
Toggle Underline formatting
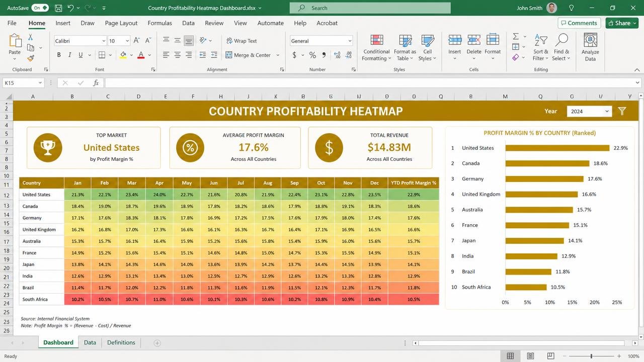coord(80,55)
